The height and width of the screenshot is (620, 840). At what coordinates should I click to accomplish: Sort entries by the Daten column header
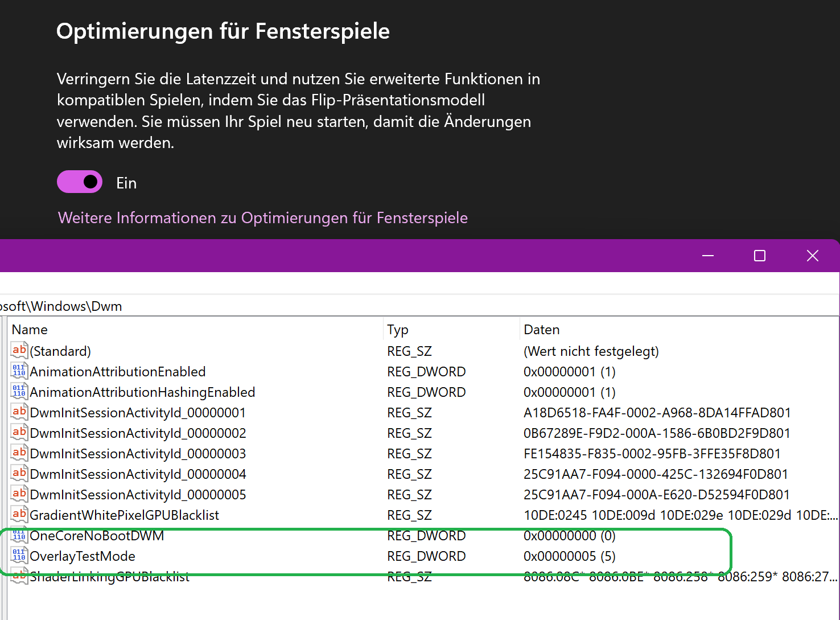[x=541, y=329]
